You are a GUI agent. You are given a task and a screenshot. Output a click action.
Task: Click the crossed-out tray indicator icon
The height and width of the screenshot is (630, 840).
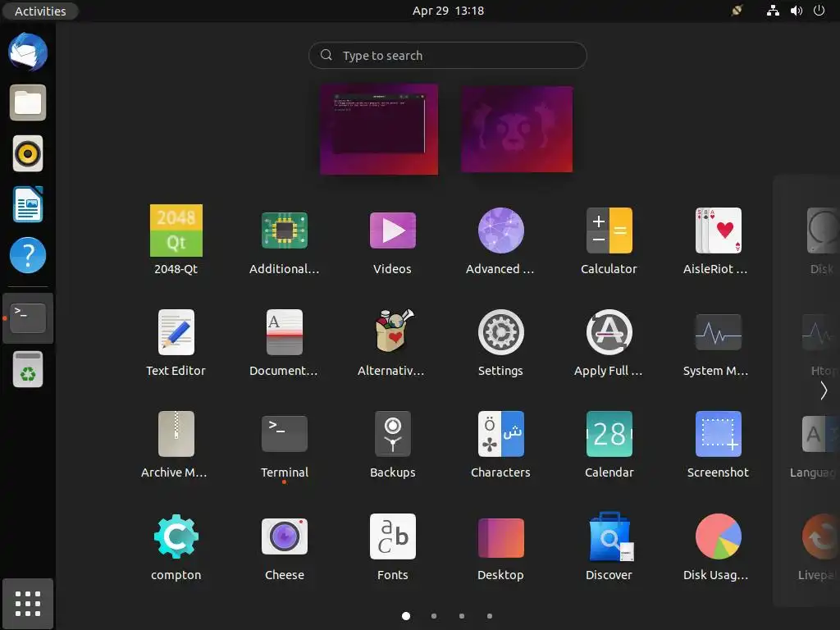pos(737,11)
